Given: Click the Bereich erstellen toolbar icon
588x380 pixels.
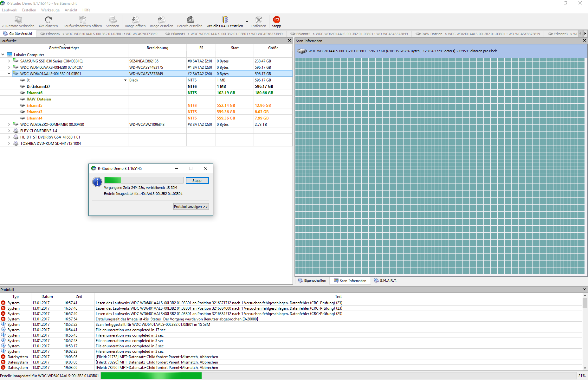Looking at the screenshot, I should tap(190, 20).
